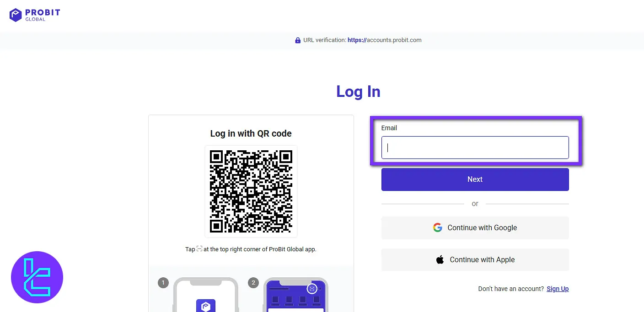Select the second phone illustration with scan icon
Image resolution: width=644 pixels, height=312 pixels.
[296, 295]
